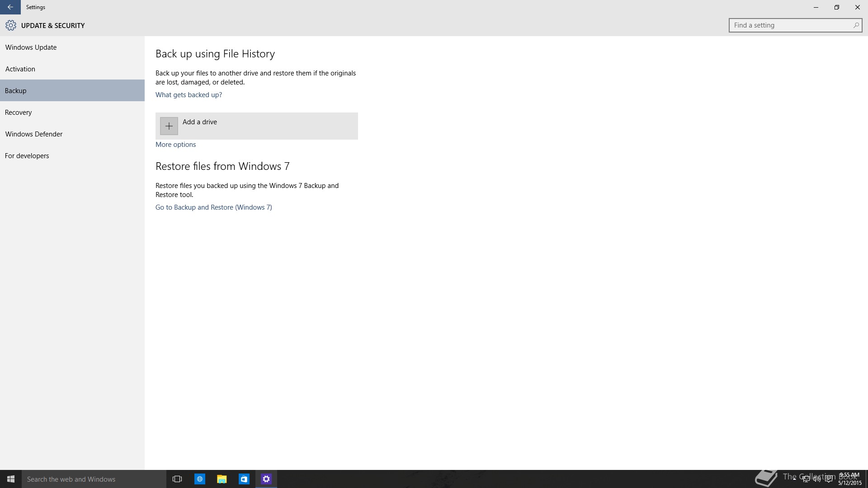Click the Back up using File History heading
Viewport: 868px width, 488px height.
[x=215, y=54]
